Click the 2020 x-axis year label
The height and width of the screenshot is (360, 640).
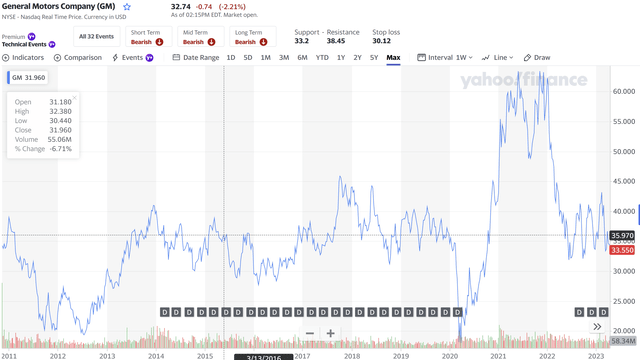(x=449, y=356)
